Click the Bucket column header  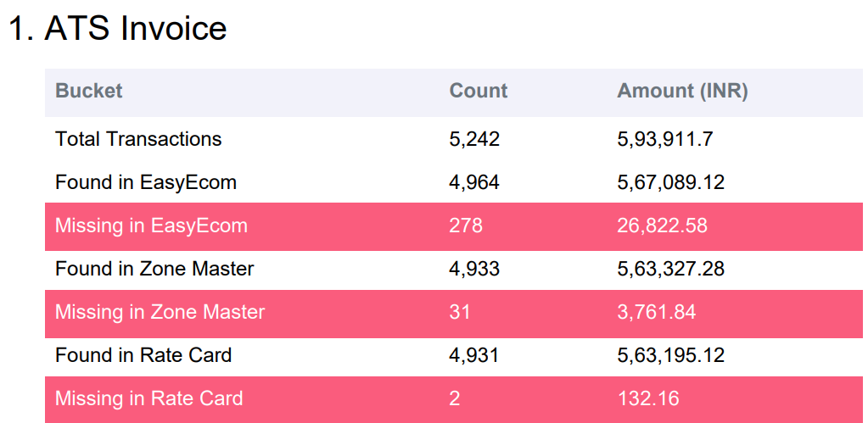click(88, 92)
